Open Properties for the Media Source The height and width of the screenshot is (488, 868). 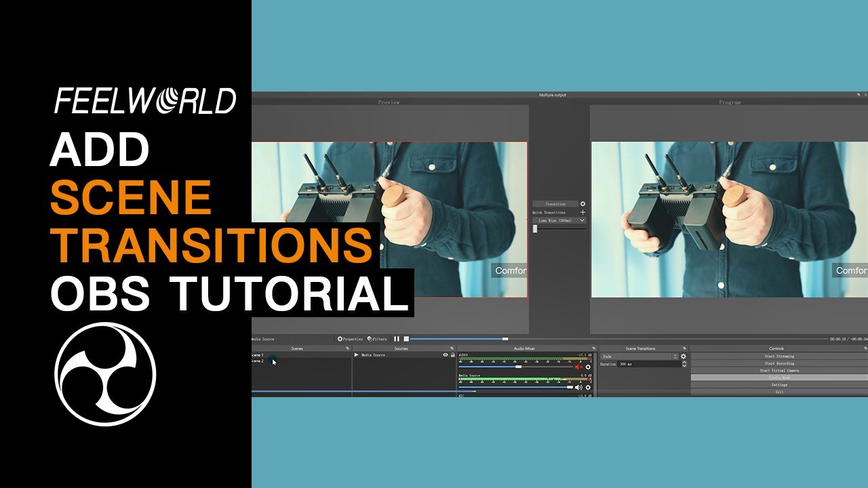(x=351, y=339)
